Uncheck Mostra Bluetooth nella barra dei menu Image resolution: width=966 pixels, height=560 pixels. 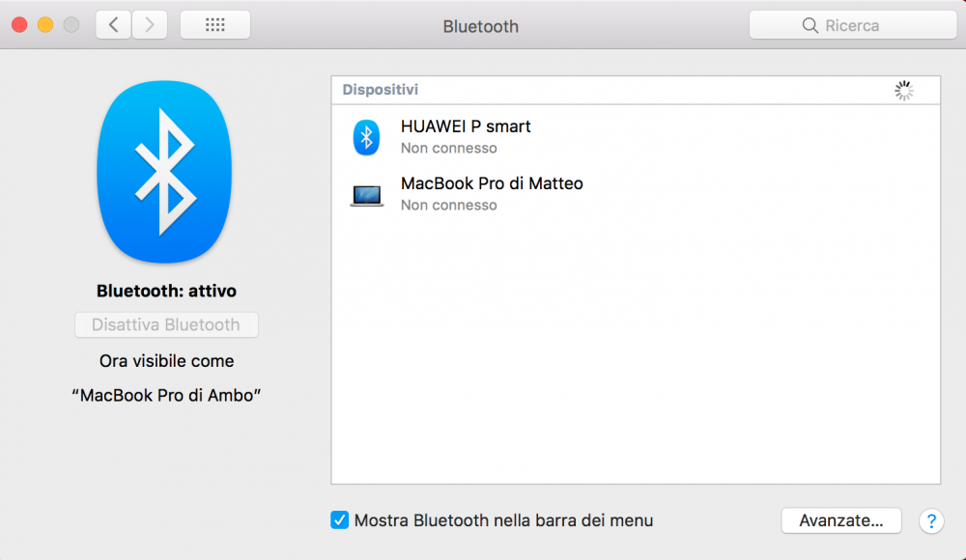click(339, 520)
